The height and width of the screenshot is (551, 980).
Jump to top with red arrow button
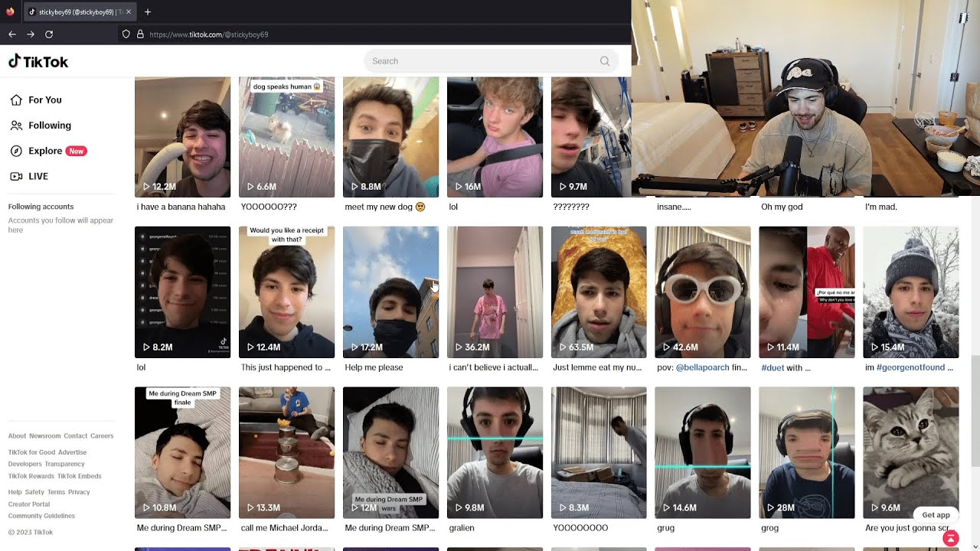tap(951, 540)
